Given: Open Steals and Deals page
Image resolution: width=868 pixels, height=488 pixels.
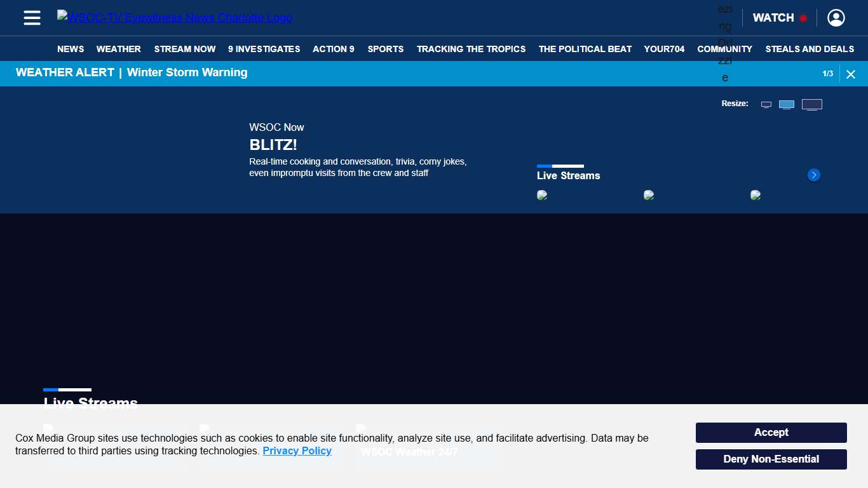Looking at the screenshot, I should coord(810,49).
